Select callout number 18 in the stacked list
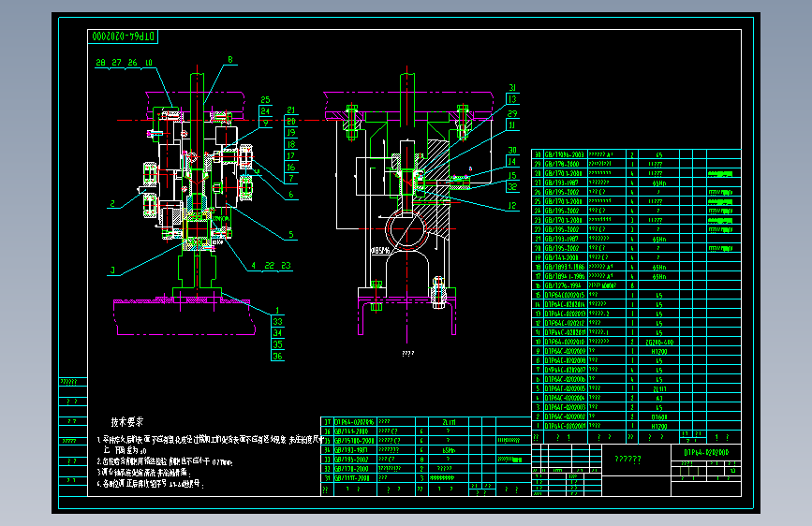 point(291,144)
